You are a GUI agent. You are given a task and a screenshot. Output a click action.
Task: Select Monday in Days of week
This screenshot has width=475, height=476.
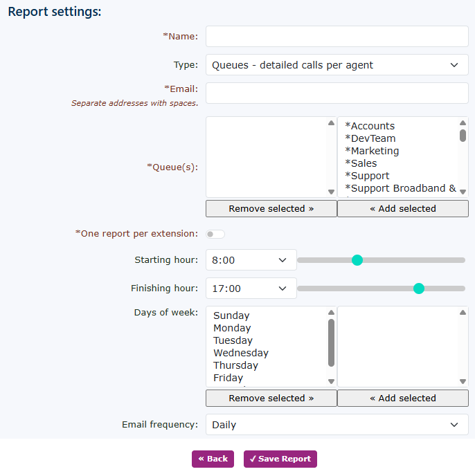coord(232,328)
